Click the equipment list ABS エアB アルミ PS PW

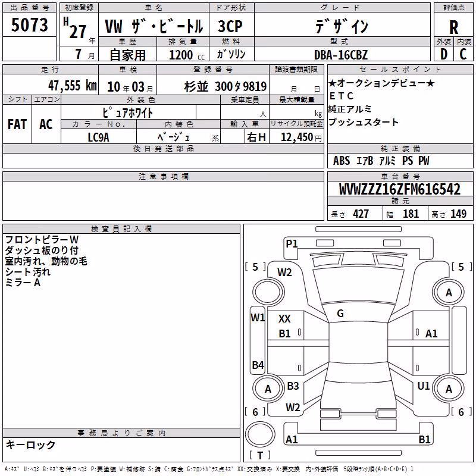pos(381,161)
